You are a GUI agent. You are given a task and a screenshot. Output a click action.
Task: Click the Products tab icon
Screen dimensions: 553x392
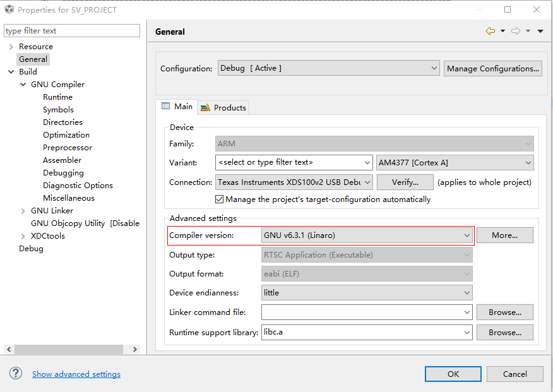pos(205,108)
